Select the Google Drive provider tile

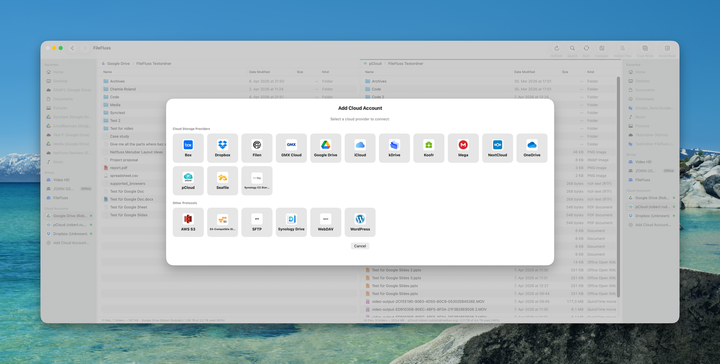326,148
